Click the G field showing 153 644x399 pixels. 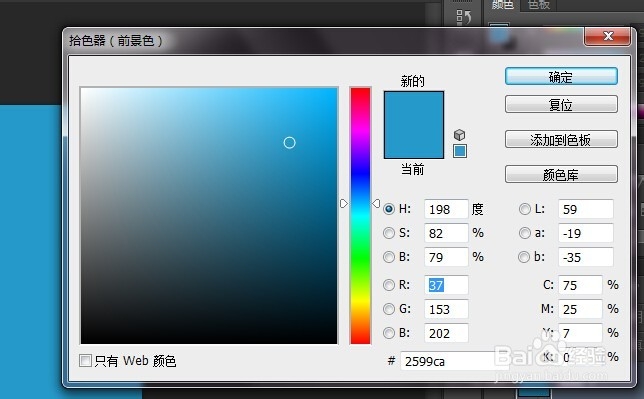coord(446,309)
